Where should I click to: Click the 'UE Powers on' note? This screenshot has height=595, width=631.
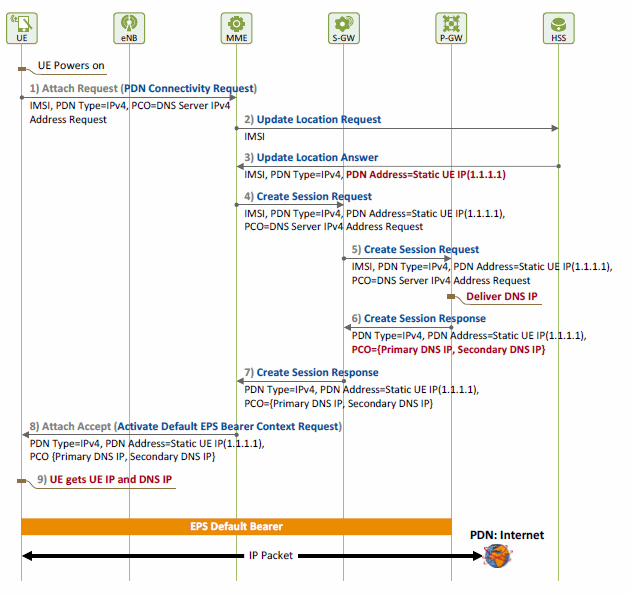tap(71, 66)
